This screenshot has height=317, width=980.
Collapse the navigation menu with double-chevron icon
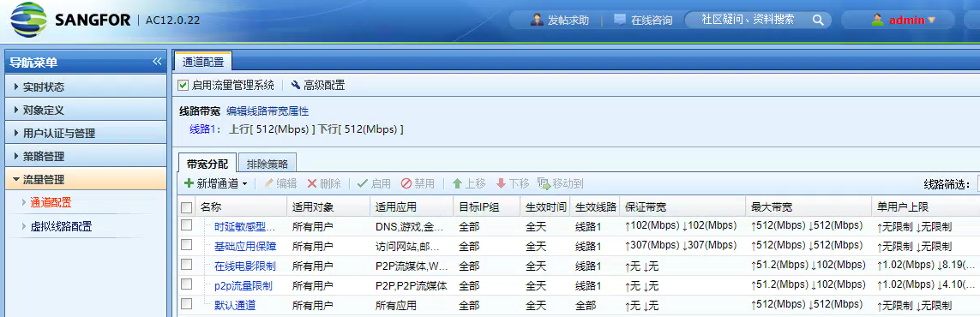pyautogui.click(x=157, y=62)
